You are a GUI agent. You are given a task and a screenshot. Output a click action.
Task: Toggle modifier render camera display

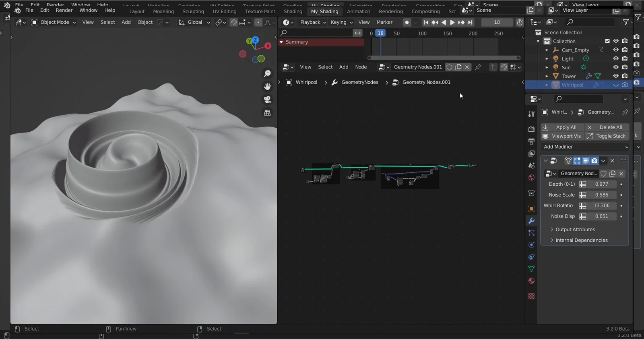[594, 161]
